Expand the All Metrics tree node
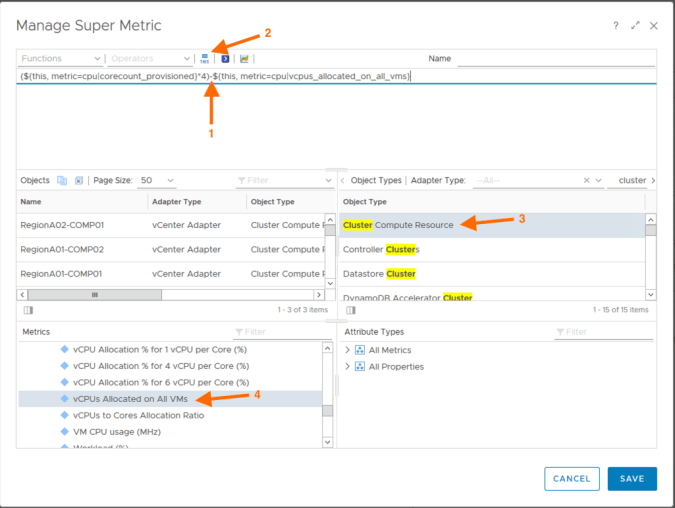The image size is (675, 508). pos(348,350)
